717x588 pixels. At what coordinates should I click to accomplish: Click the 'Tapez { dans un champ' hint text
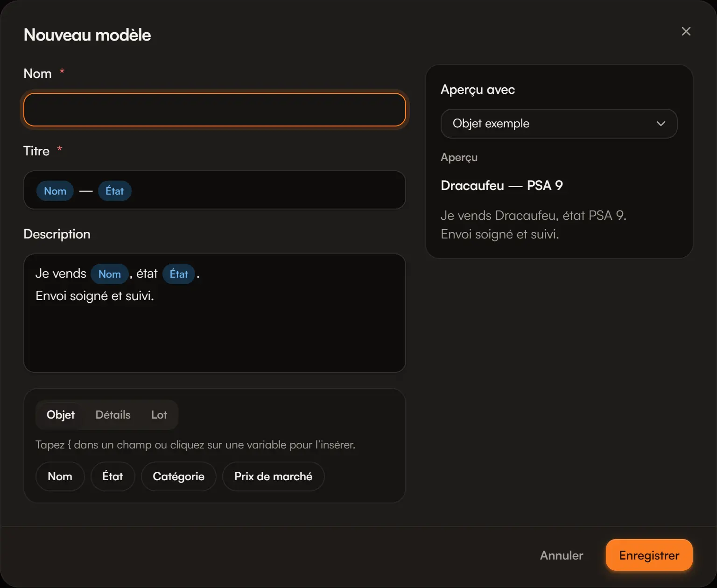(196, 445)
